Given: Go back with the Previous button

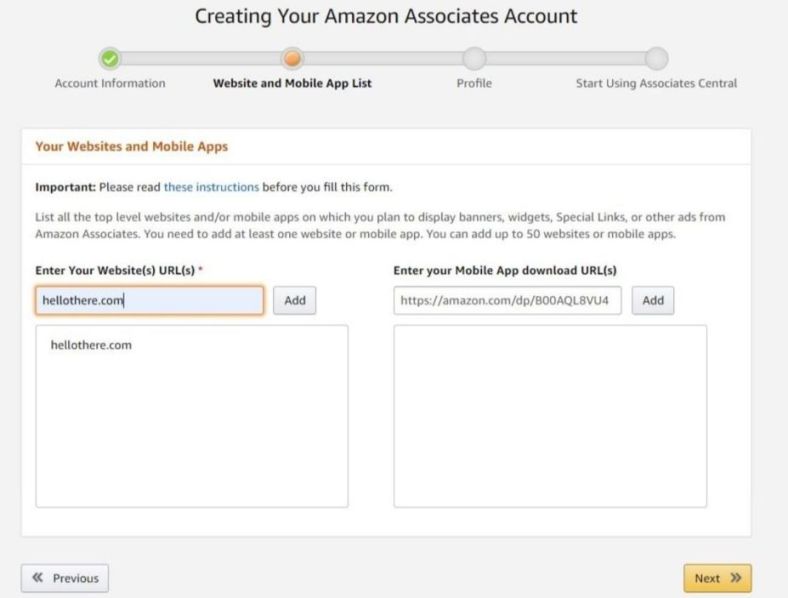Looking at the screenshot, I should coord(65,578).
